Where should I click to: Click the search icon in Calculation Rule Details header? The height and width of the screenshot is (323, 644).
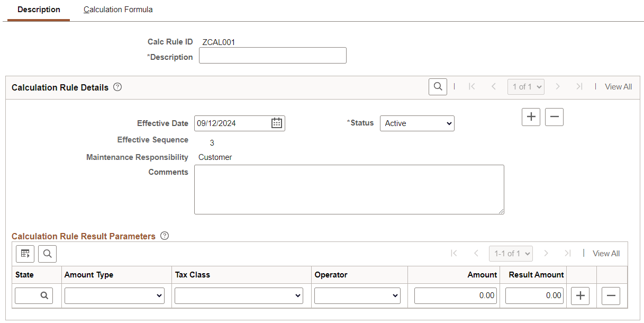pos(437,86)
